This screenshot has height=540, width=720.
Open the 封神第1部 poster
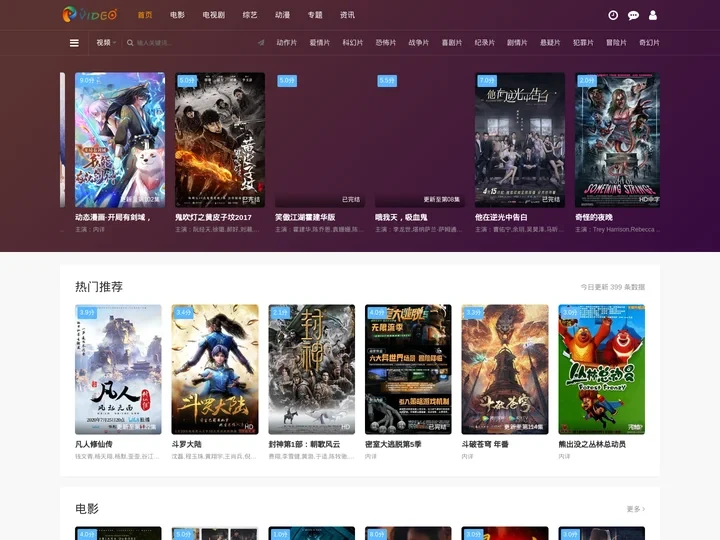312,369
